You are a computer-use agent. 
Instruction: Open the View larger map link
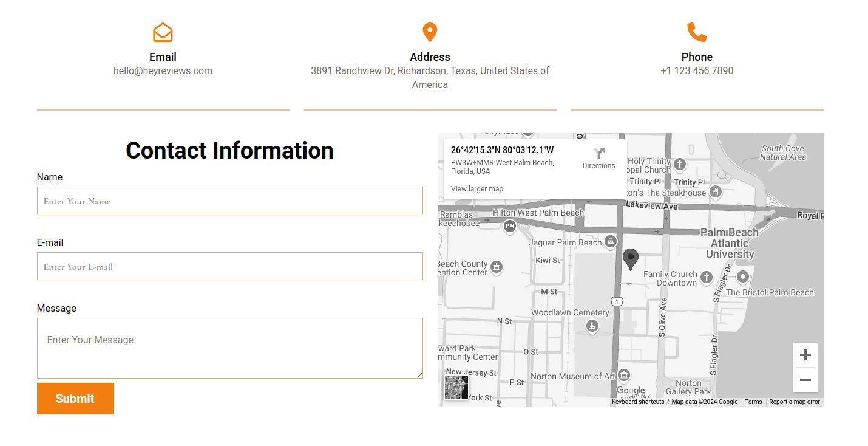click(x=477, y=189)
